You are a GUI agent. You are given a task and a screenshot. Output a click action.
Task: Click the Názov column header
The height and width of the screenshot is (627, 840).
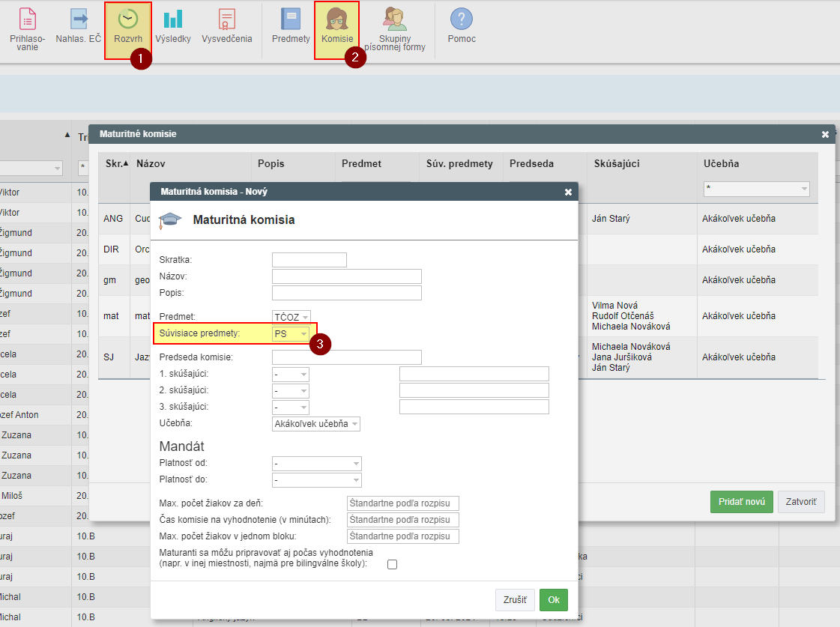tap(151, 164)
